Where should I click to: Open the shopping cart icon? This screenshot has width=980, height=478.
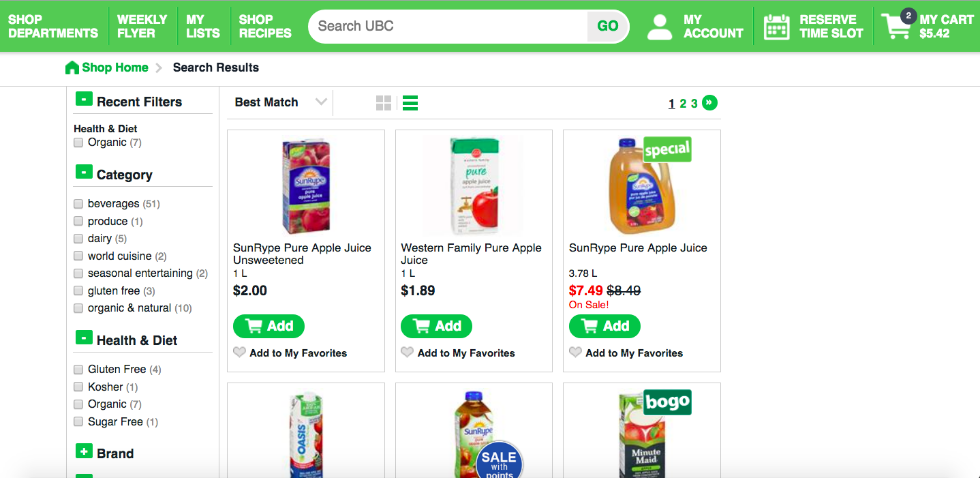pyautogui.click(x=896, y=25)
